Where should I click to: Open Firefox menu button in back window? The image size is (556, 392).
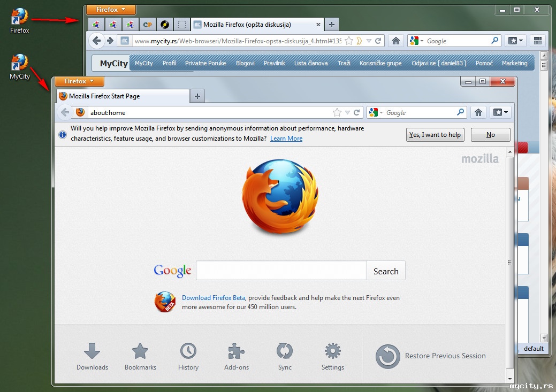111,10
